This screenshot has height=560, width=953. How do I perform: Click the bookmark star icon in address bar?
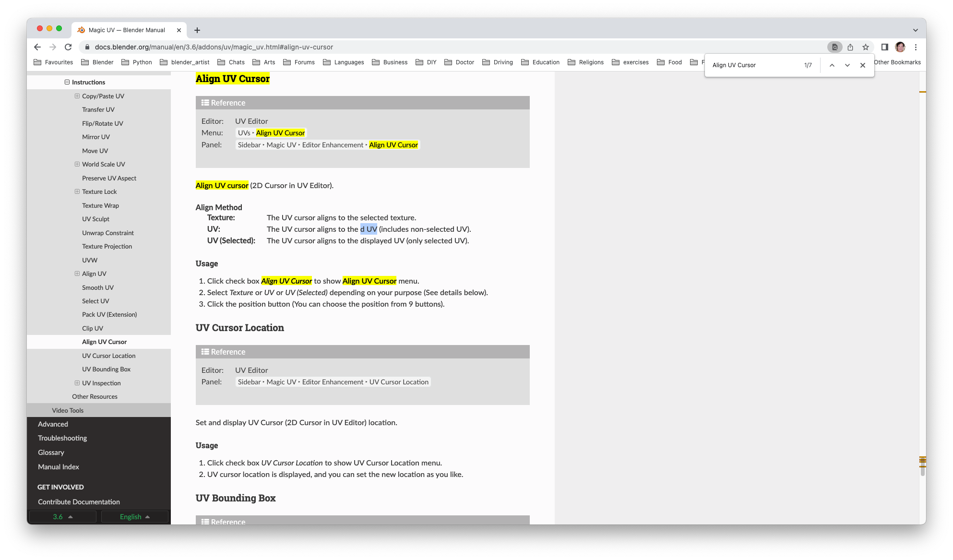865,47
